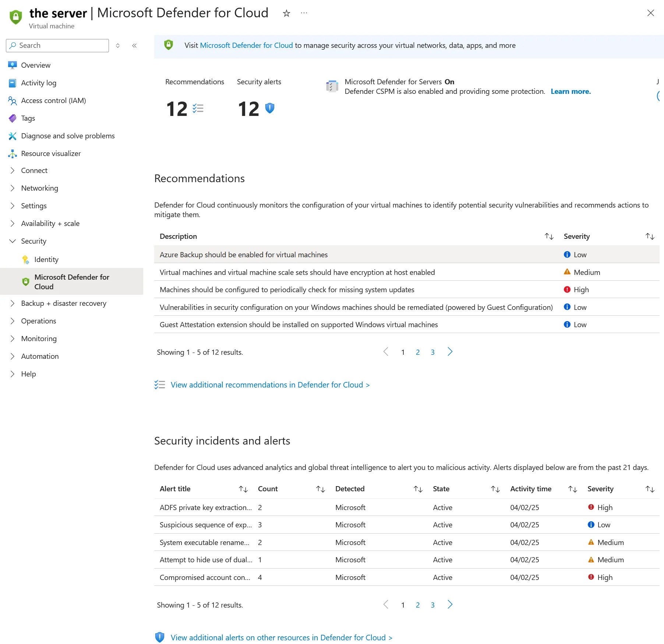664x644 pixels.
Task: Click the Learn more link
Action: point(571,91)
